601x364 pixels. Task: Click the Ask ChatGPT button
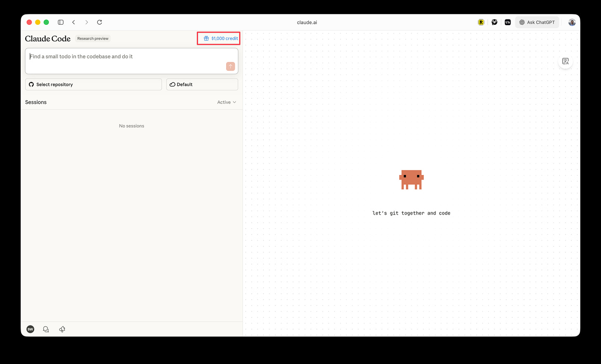537,22
